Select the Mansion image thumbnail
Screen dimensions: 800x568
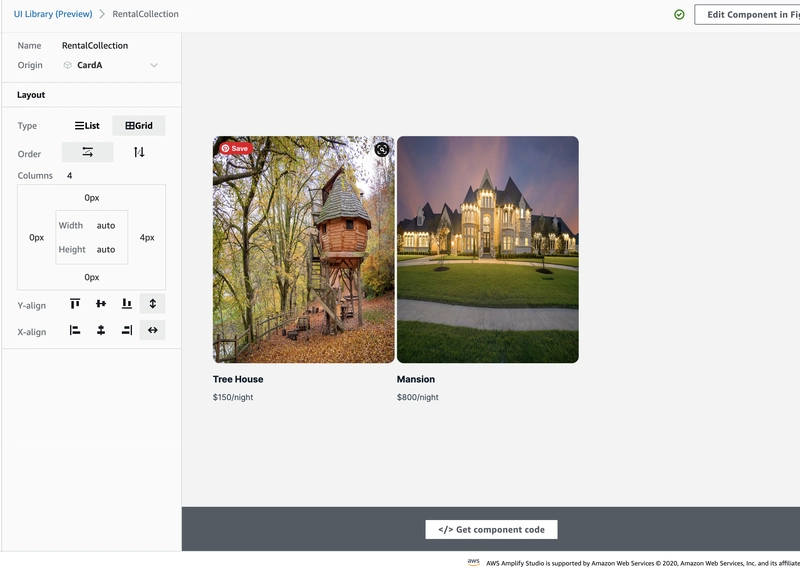pos(488,250)
